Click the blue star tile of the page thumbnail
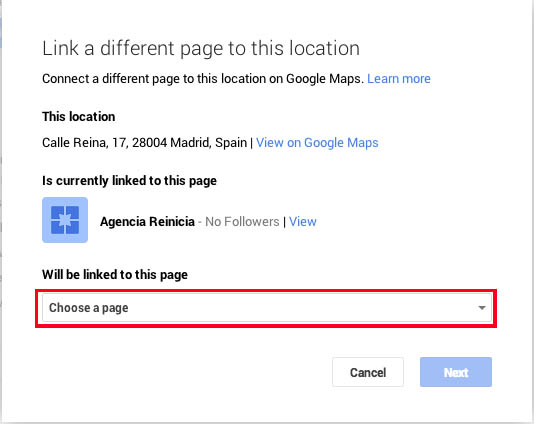 (x=65, y=220)
